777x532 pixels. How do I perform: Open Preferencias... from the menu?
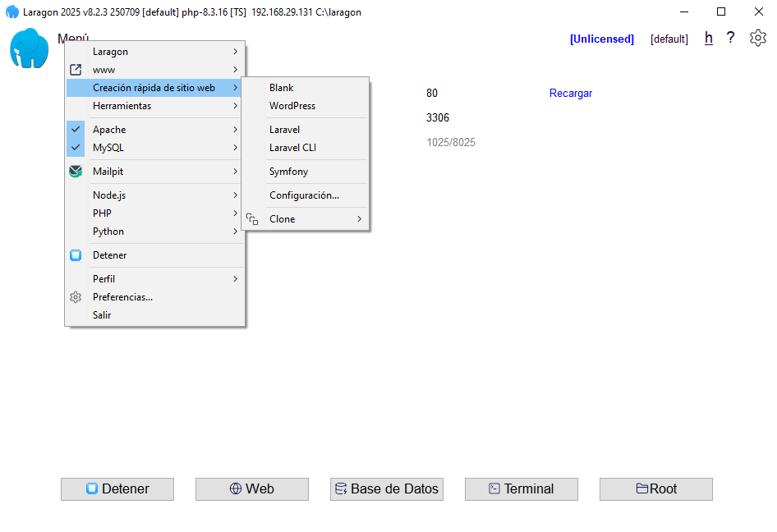(x=154, y=297)
